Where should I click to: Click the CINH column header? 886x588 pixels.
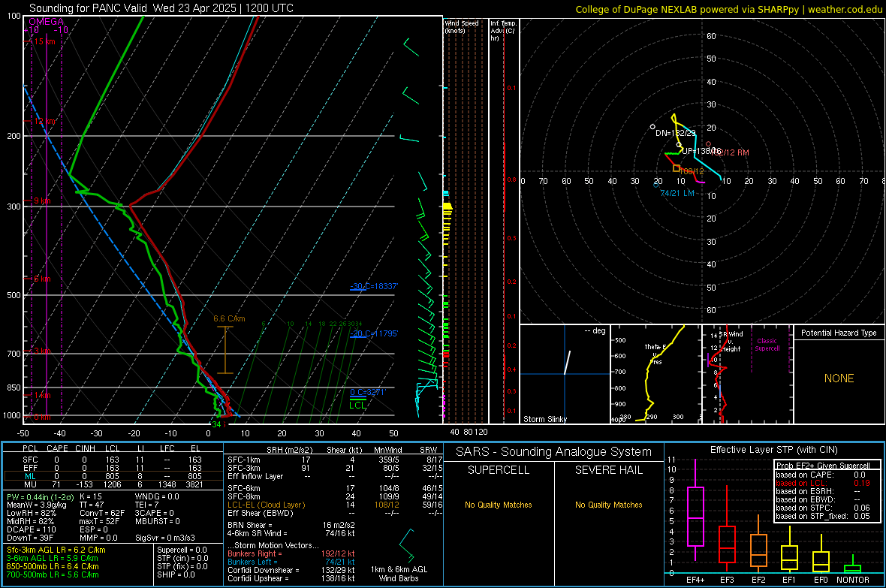tap(86, 448)
